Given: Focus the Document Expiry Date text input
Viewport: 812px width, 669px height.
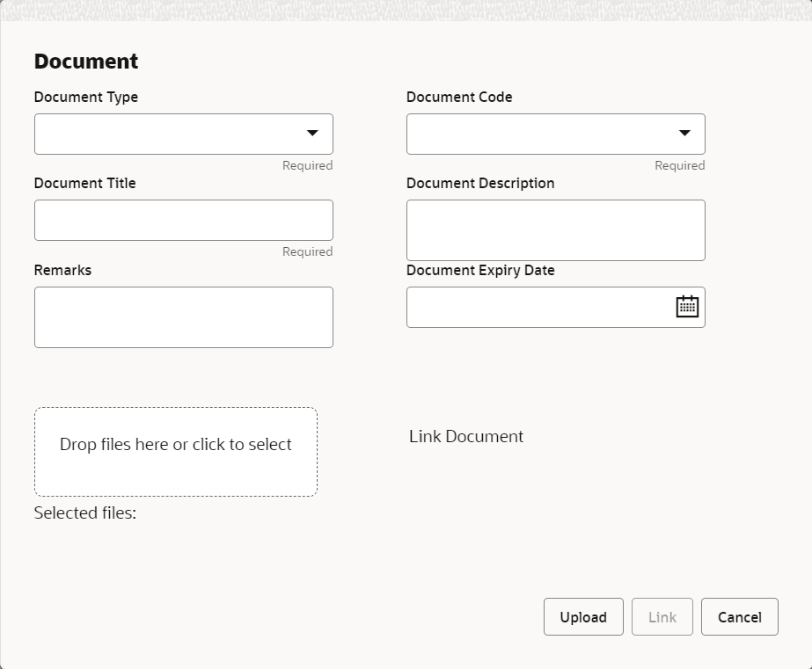Looking at the screenshot, I should [538, 307].
